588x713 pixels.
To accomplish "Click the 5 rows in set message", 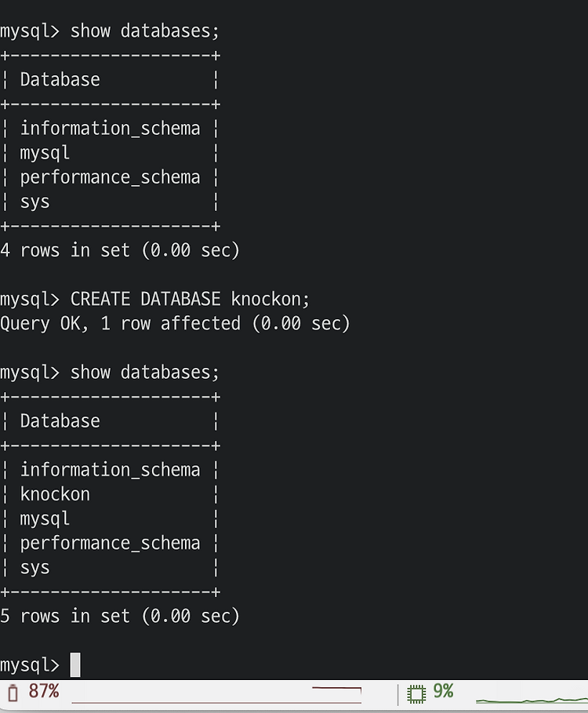I will 120,617.
